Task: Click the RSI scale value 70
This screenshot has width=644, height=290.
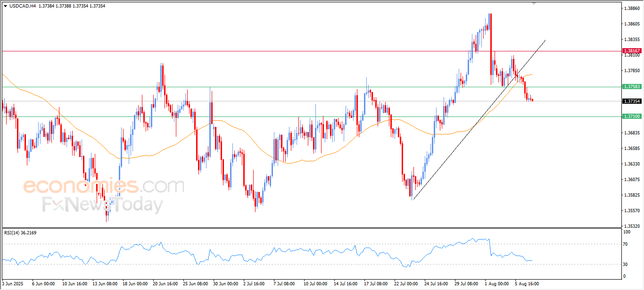Action: coord(626,244)
